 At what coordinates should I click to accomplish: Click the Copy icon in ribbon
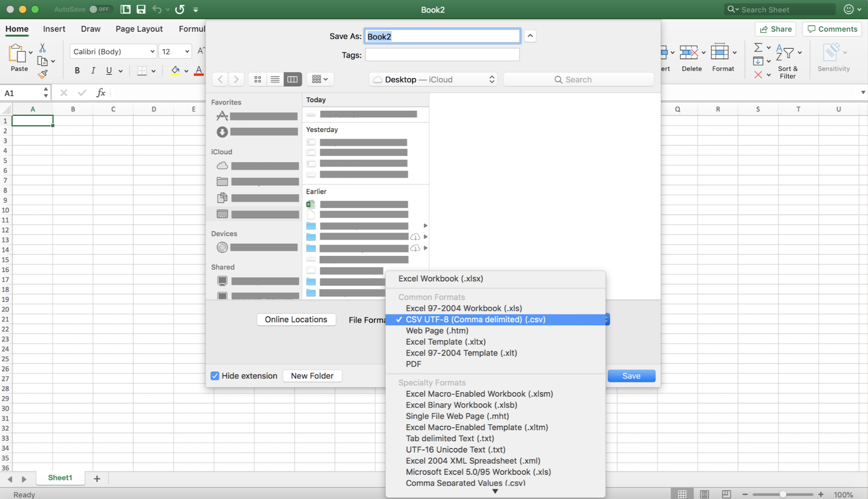43,61
